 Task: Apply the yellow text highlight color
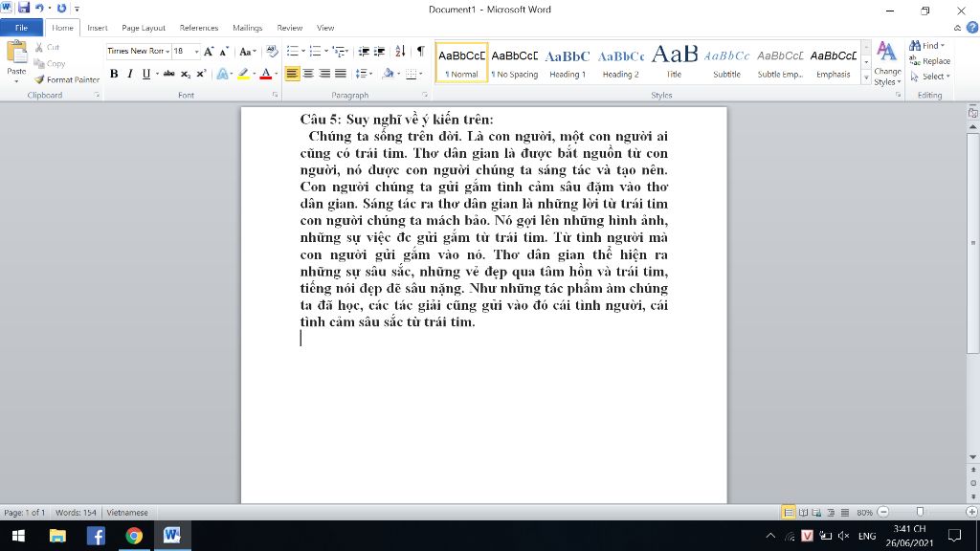pyautogui.click(x=243, y=74)
